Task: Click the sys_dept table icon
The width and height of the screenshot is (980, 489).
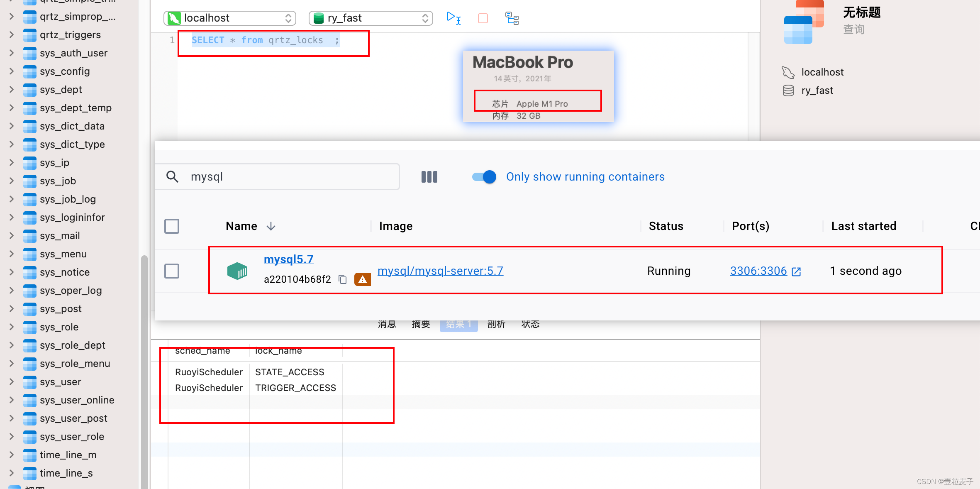Action: 30,90
